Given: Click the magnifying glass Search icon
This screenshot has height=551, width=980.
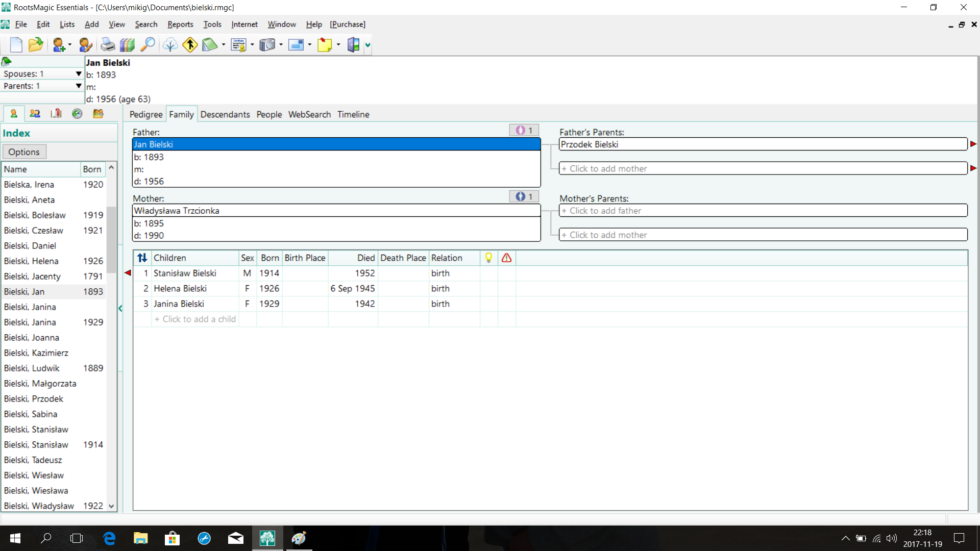Looking at the screenshot, I should [148, 45].
